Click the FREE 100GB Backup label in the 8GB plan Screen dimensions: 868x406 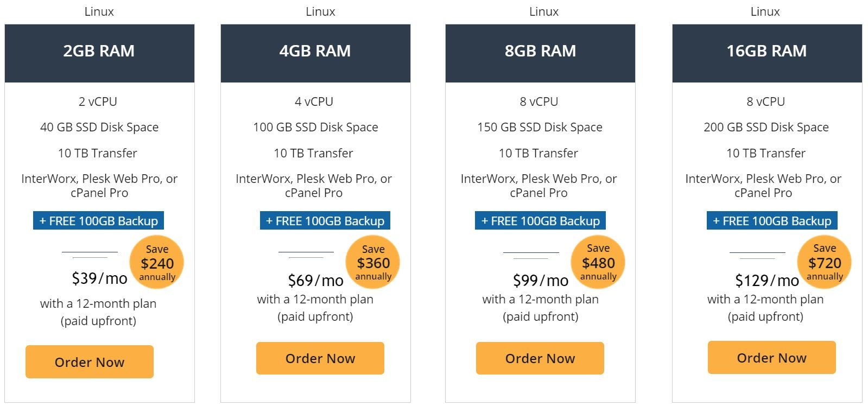(540, 221)
